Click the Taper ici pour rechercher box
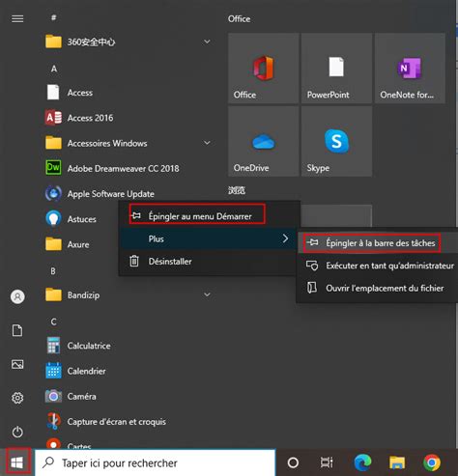Screen dimensions: 458x476 point(155,463)
